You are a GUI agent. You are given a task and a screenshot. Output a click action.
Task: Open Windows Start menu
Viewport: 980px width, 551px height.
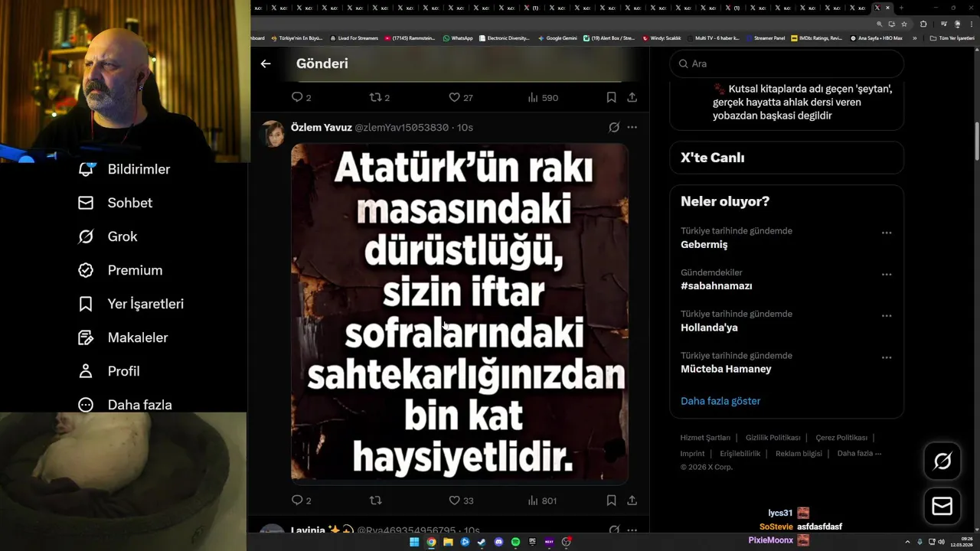click(414, 542)
